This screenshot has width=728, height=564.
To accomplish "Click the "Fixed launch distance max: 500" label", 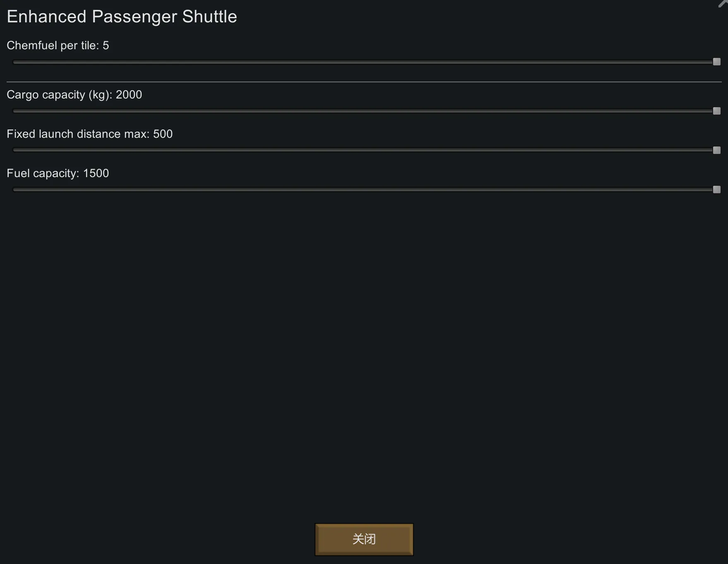I will [89, 134].
